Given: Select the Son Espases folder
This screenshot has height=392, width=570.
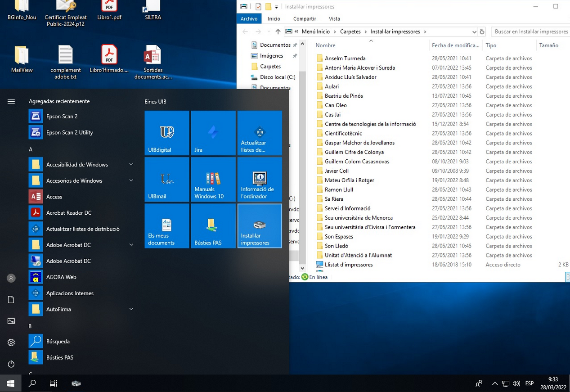Looking at the screenshot, I should click(x=339, y=236).
